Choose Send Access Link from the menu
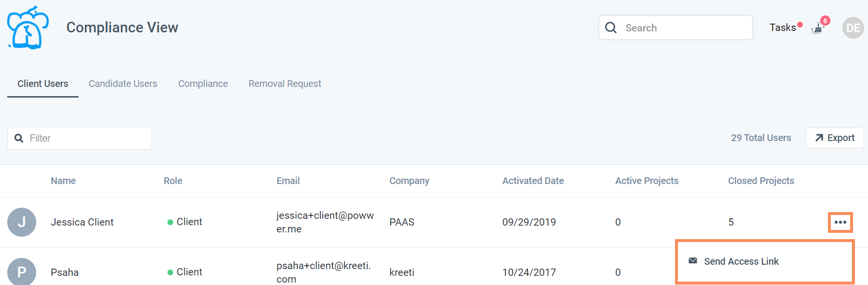 point(741,261)
